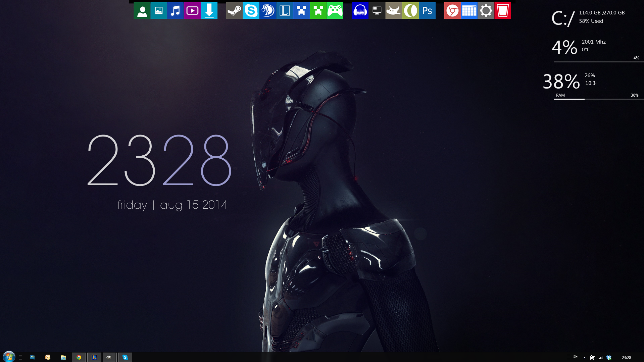This screenshot has width=644, height=362.
Task: Open the Videos play tile
Action: (192, 11)
